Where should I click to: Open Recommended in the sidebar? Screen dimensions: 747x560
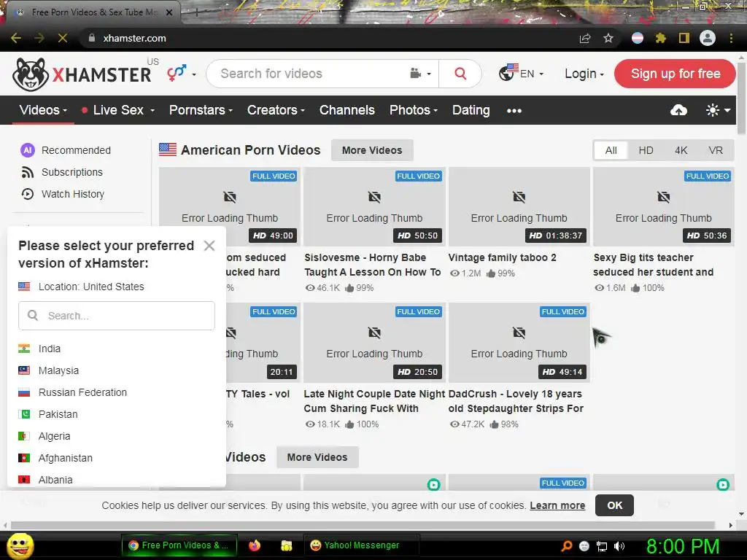66,150
